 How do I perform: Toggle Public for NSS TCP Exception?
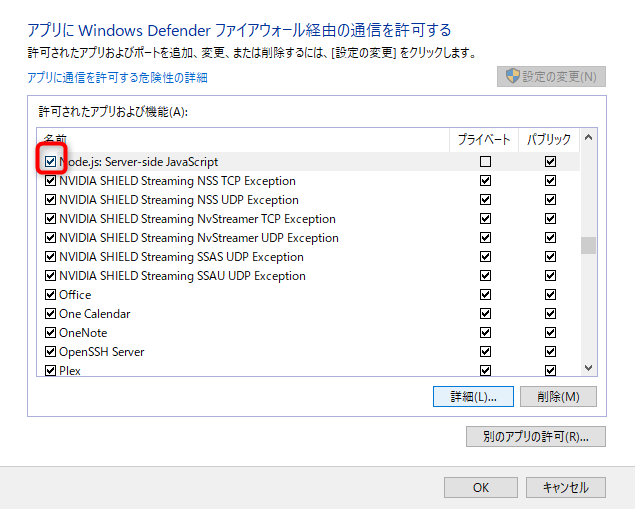(x=550, y=181)
